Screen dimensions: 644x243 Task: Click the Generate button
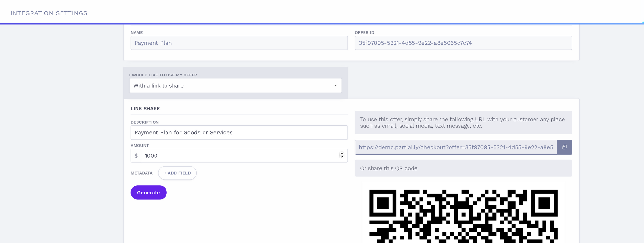[x=148, y=193]
